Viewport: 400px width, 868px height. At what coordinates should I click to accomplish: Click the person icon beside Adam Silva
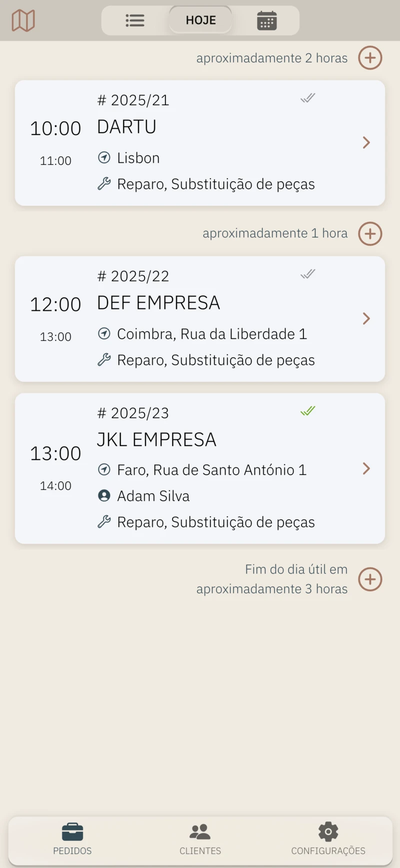[104, 496]
